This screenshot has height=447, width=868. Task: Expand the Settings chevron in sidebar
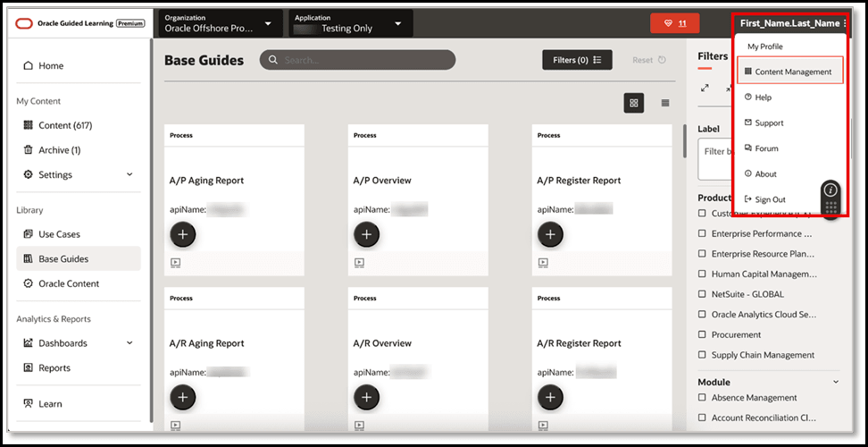click(x=129, y=174)
